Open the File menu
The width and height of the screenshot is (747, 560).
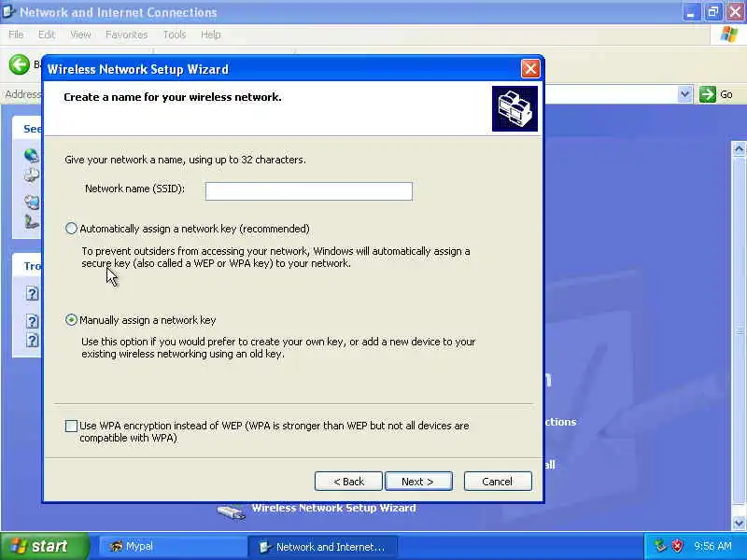click(16, 35)
